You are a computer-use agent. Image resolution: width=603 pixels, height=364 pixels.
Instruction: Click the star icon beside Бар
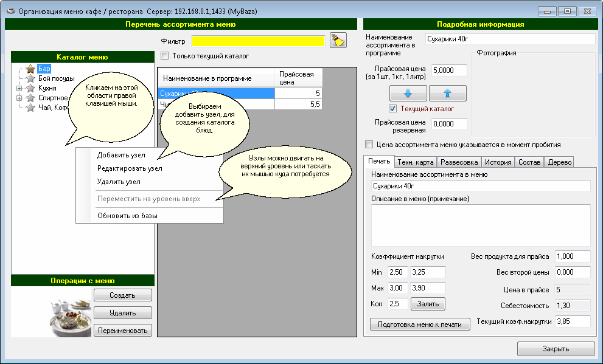tap(30, 69)
